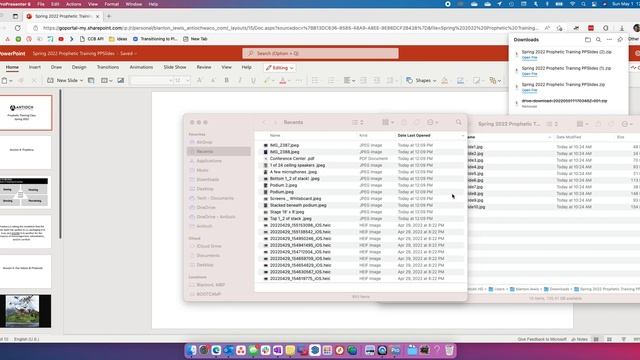The width and height of the screenshot is (640, 360).
Task: Close the Spring 2022 Prophetic Training browser tab
Action: tap(98, 16)
